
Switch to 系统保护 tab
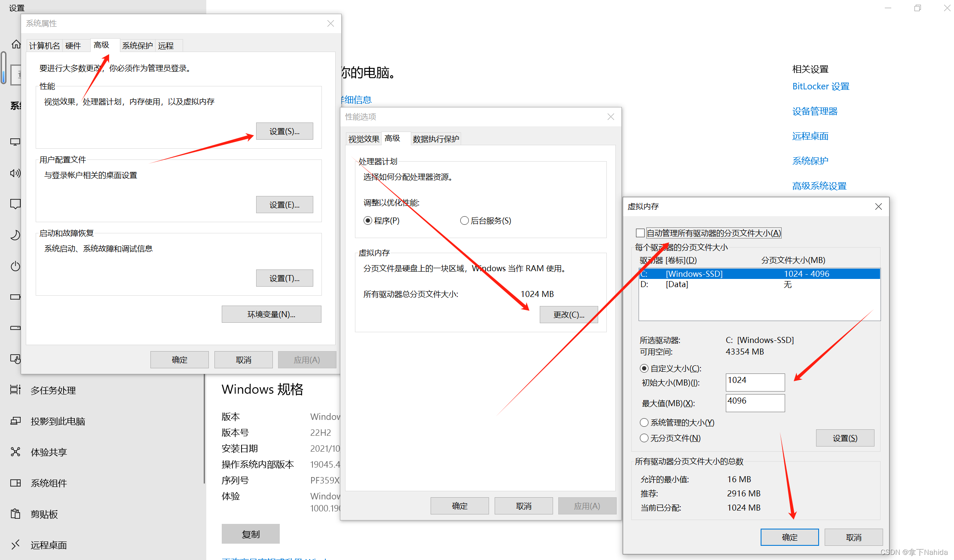click(137, 46)
